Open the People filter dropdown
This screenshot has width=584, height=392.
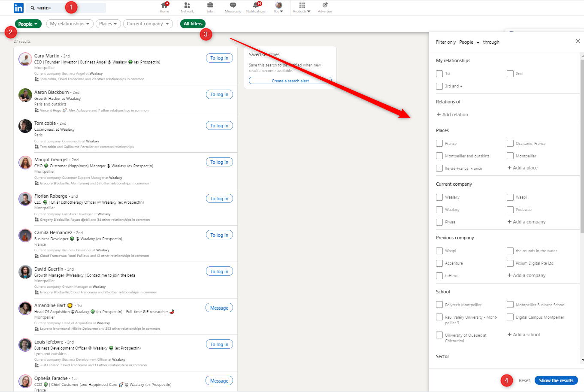coord(28,24)
